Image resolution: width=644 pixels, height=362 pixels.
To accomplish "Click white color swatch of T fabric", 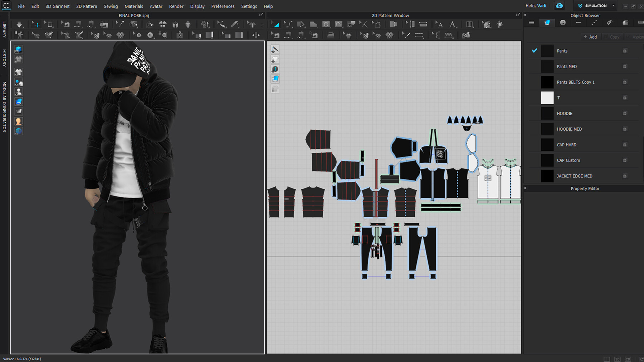I will (x=547, y=98).
